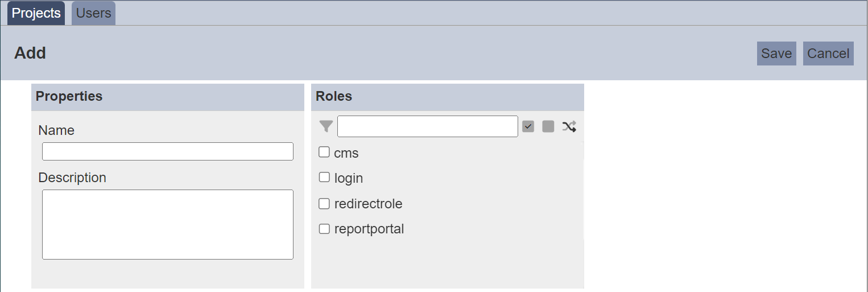Image resolution: width=868 pixels, height=292 pixels.
Task: Enable the login role checkbox
Action: pyautogui.click(x=324, y=177)
